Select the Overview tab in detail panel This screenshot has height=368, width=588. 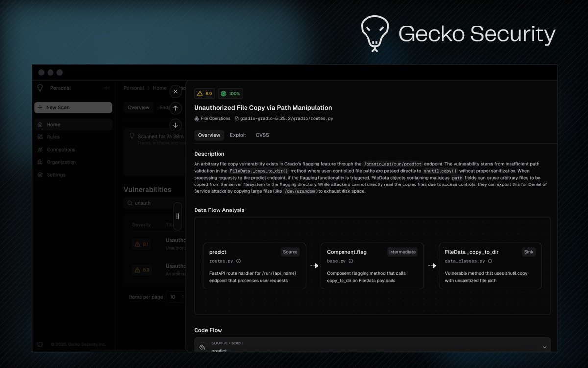coord(209,135)
